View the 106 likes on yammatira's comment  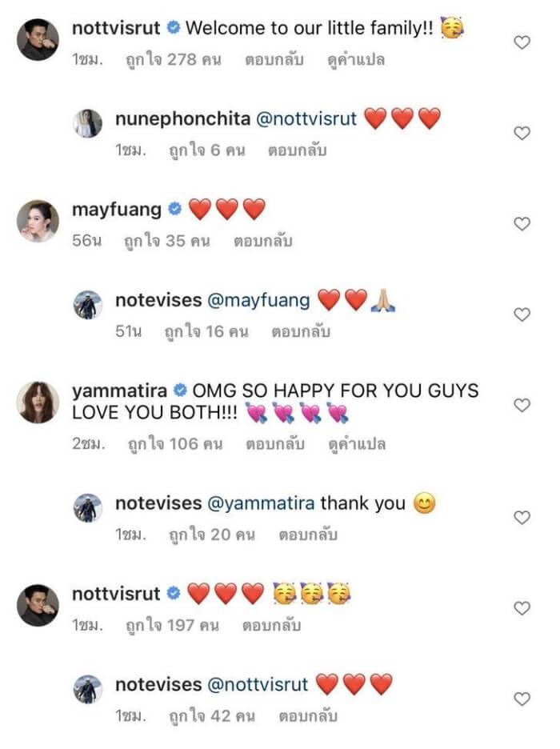point(170,443)
